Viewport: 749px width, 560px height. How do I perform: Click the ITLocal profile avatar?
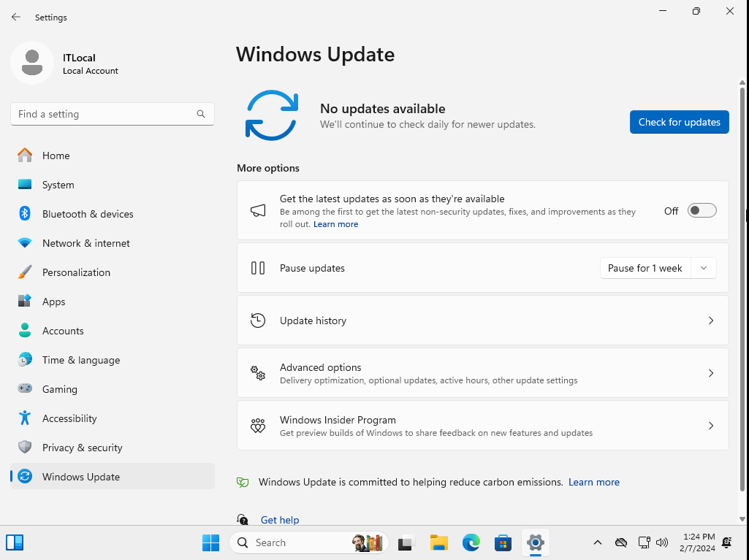point(32,63)
